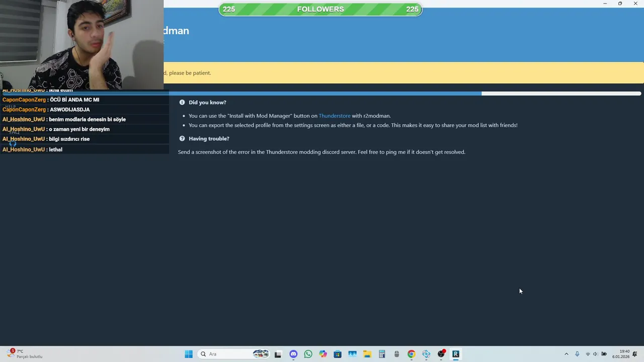Click the chat message 'lethal'
Viewport: 644px width, 362px height.
[55, 150]
